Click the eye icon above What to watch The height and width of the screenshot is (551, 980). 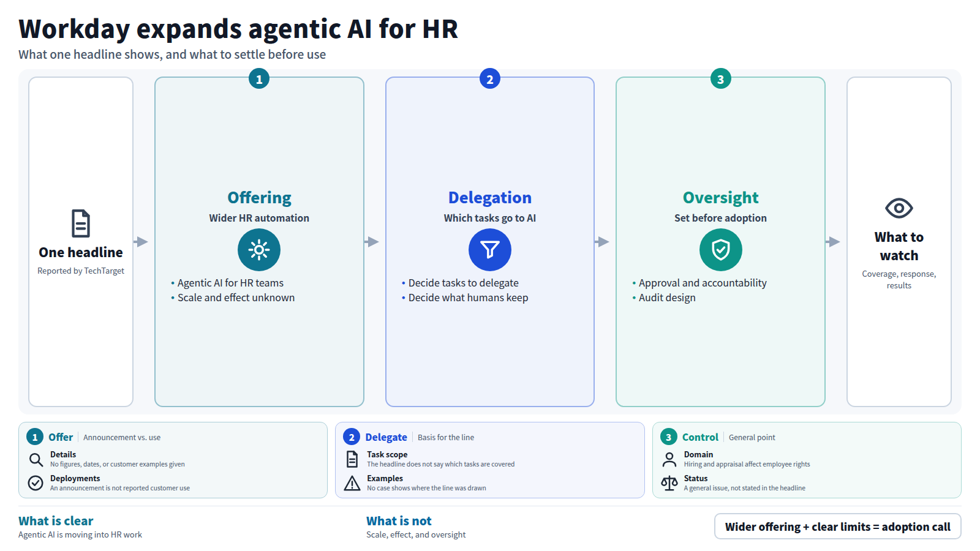click(x=899, y=208)
